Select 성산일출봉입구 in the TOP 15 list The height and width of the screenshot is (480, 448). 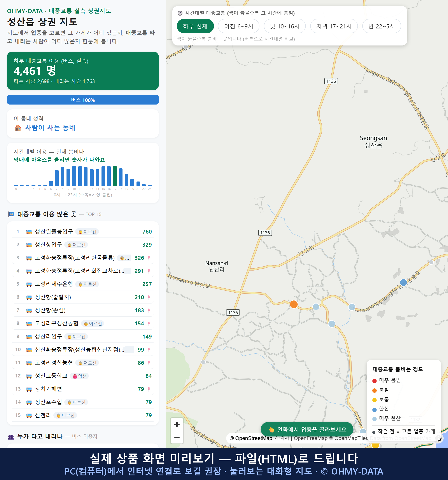(83, 232)
